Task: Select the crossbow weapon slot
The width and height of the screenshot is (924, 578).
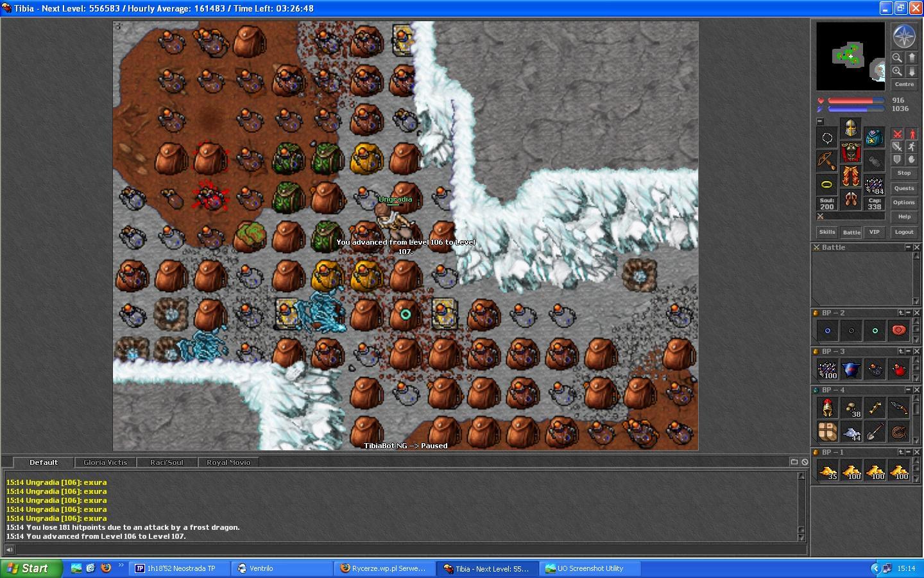Action: click(827, 161)
